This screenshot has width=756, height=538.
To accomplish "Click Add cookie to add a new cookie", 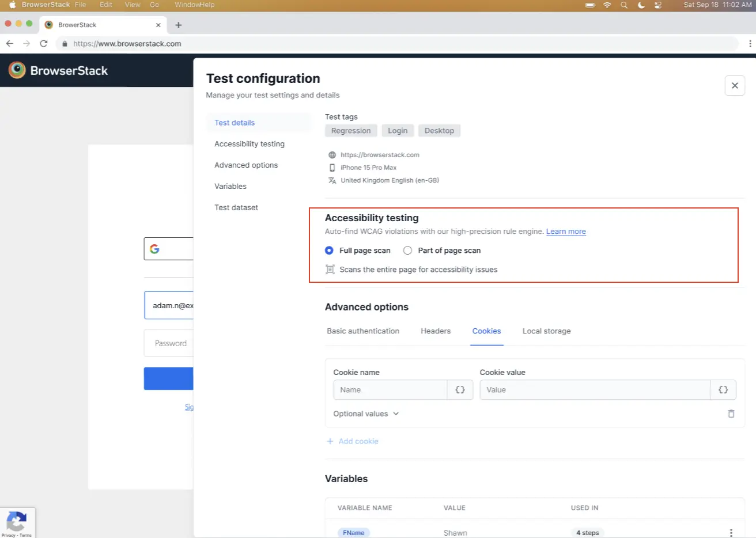I will click(x=352, y=441).
